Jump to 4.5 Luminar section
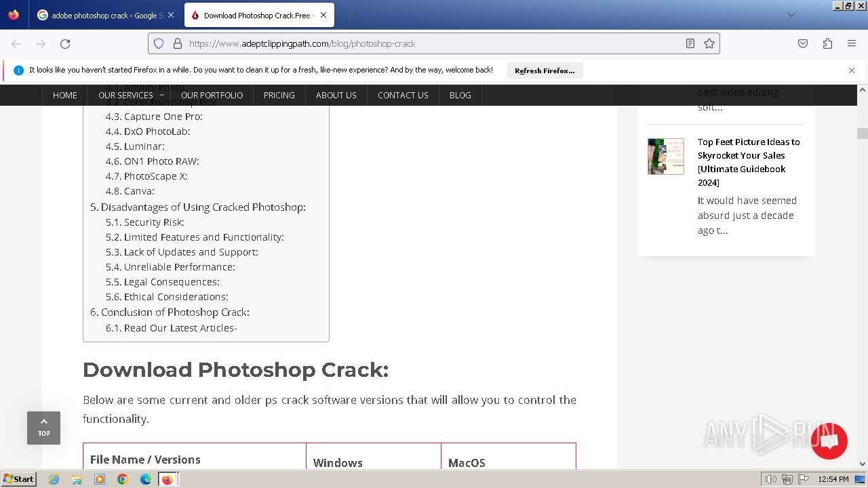Viewport: 868px width, 488px height. pos(135,146)
